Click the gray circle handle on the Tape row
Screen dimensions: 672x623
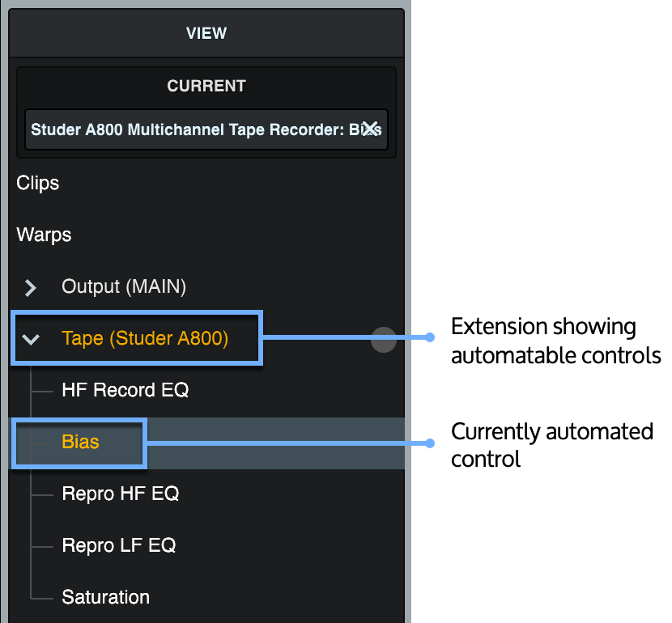coord(384,339)
